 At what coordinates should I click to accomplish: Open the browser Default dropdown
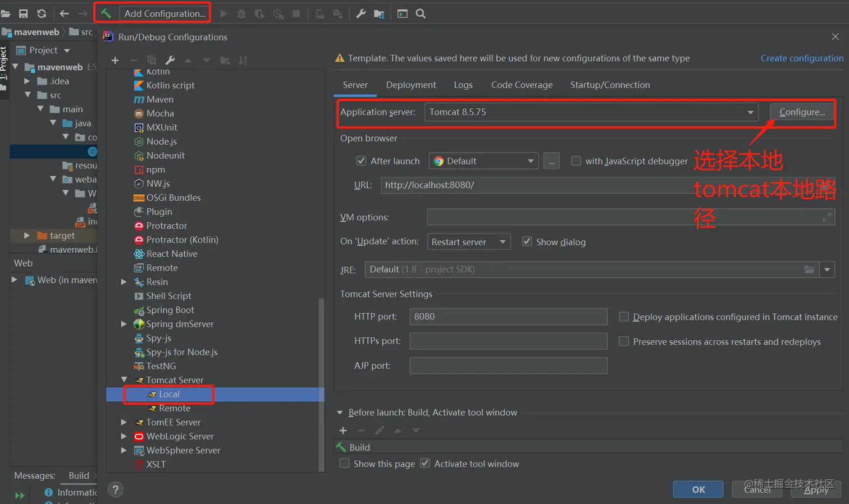click(x=483, y=161)
